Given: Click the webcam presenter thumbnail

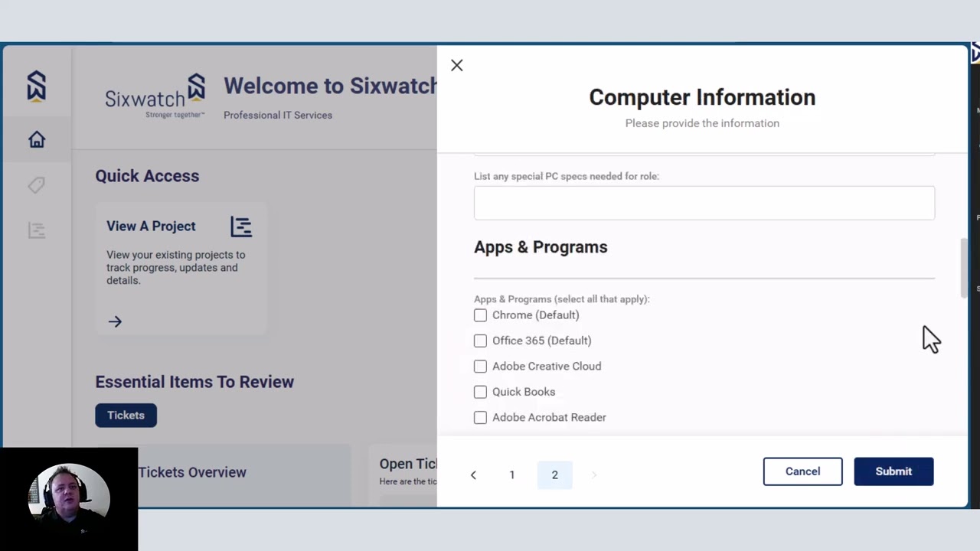Looking at the screenshot, I should tap(69, 499).
